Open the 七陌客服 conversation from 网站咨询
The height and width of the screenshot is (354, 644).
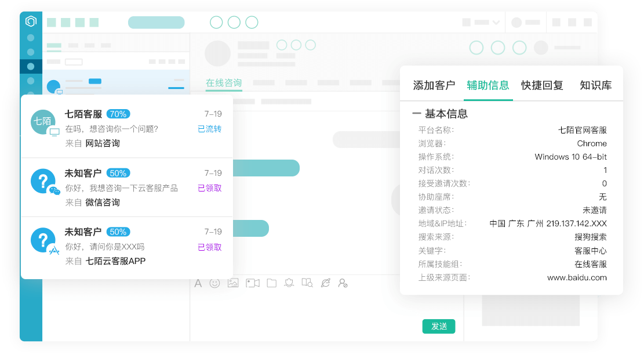[x=127, y=128]
